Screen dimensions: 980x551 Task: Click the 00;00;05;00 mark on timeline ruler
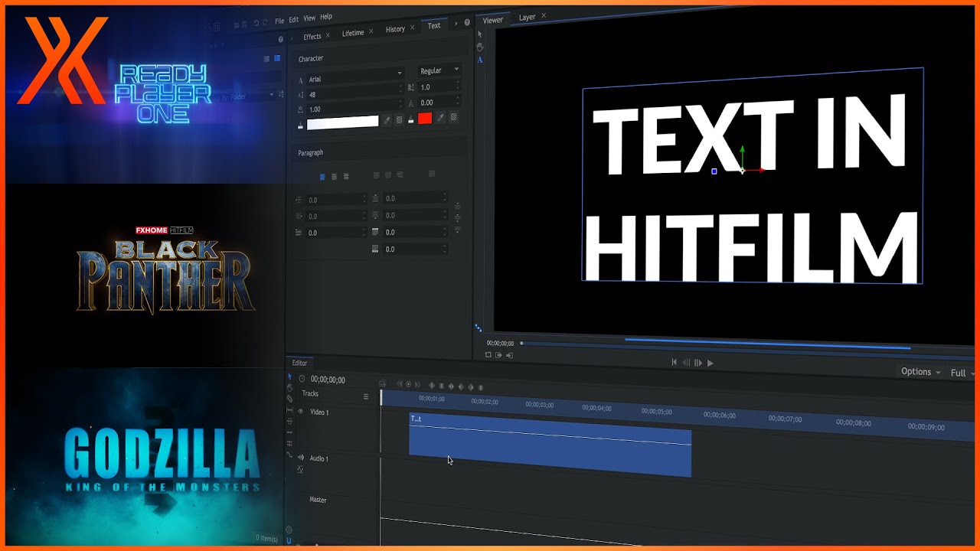point(657,411)
